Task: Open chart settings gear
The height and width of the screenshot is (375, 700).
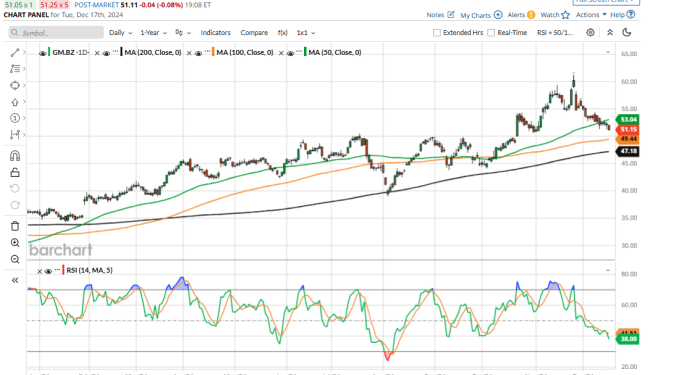Action: [590, 33]
